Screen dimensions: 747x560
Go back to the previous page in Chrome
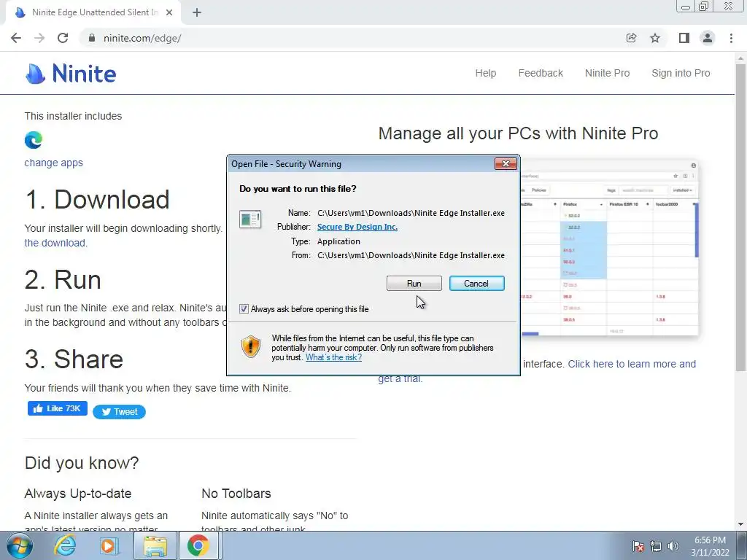(x=16, y=38)
